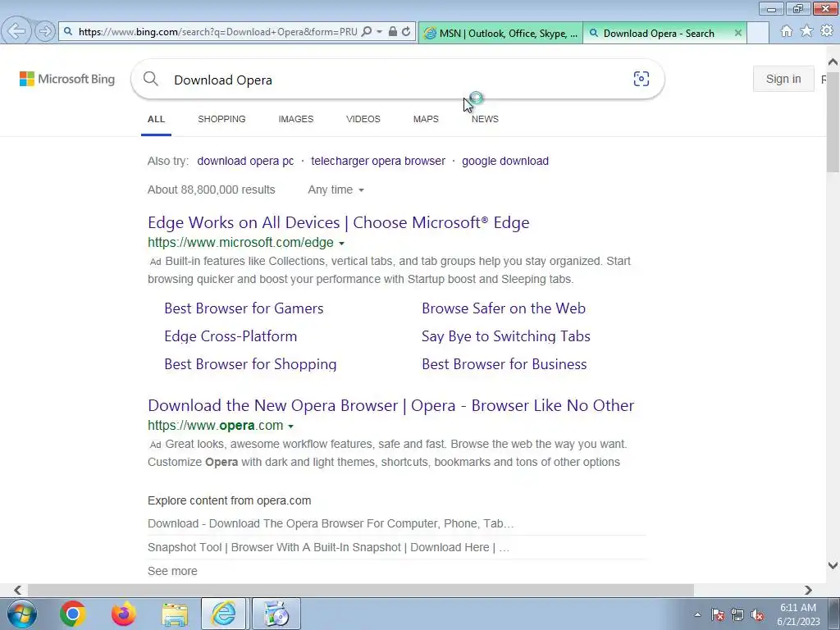
Task: Click the horizontal scrollbar left arrow
Action: coord(18,590)
